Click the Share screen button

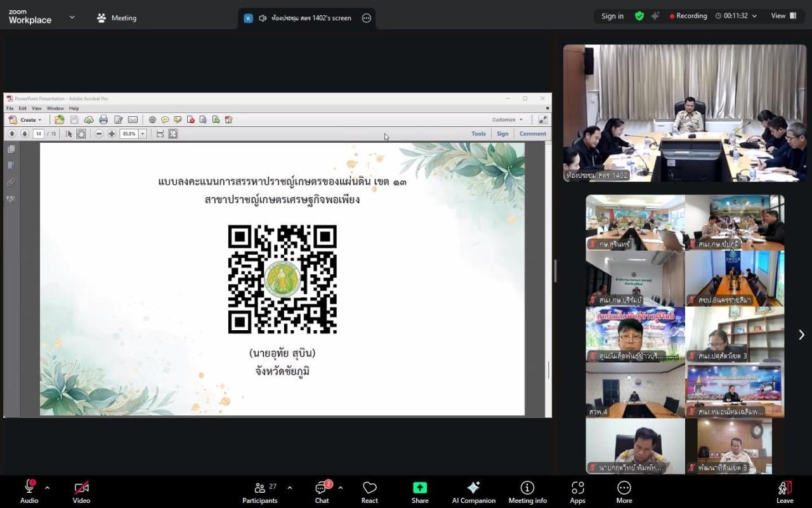420,491
